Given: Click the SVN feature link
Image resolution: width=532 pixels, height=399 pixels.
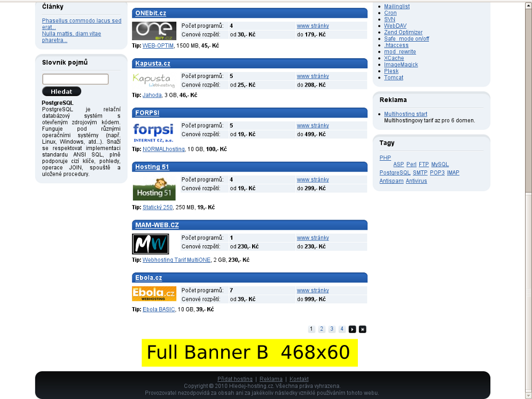Looking at the screenshot, I should click(389, 19).
